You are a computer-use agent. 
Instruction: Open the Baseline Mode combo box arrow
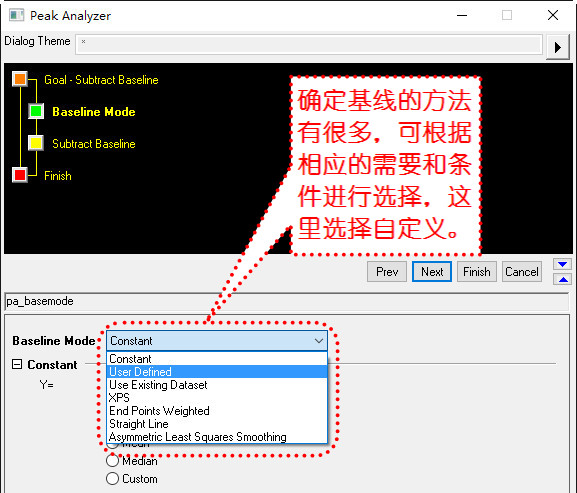319,341
